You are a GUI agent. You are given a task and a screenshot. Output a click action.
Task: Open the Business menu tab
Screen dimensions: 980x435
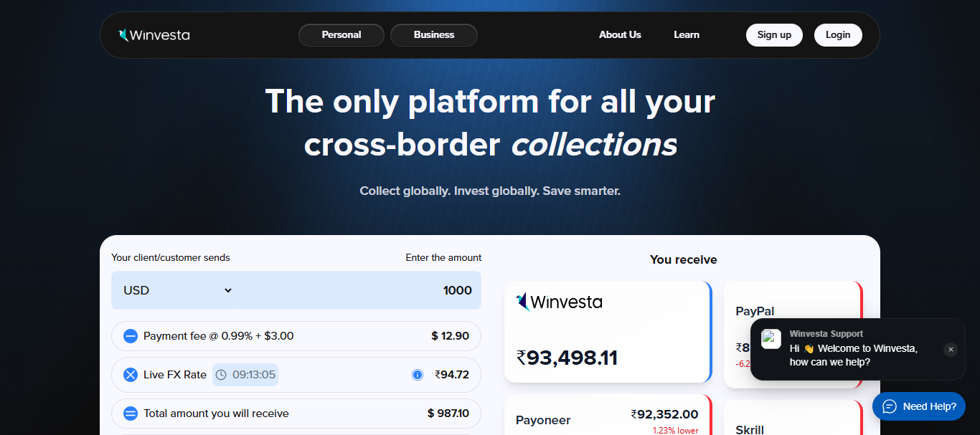434,35
